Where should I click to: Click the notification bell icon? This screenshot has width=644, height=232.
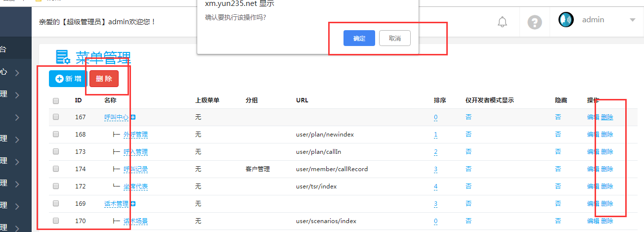[x=502, y=22]
